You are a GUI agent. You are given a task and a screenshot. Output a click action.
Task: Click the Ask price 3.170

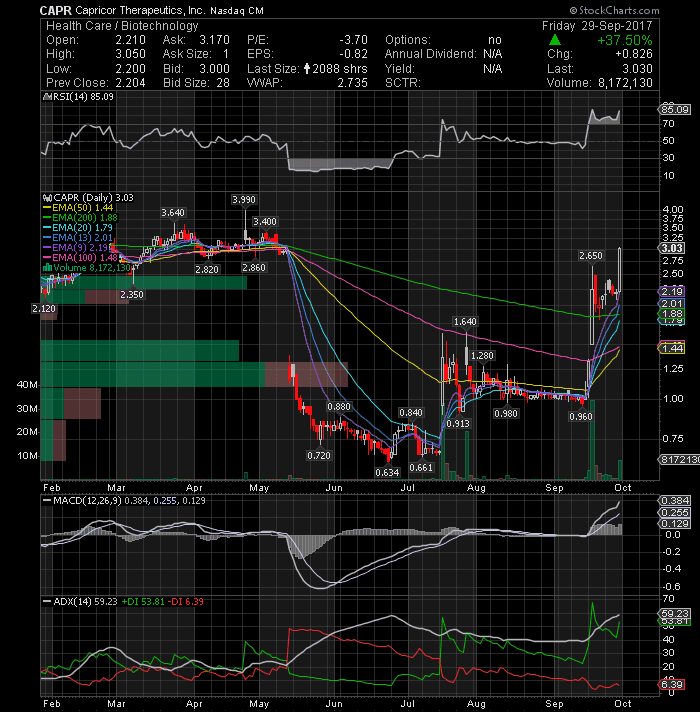click(x=214, y=40)
